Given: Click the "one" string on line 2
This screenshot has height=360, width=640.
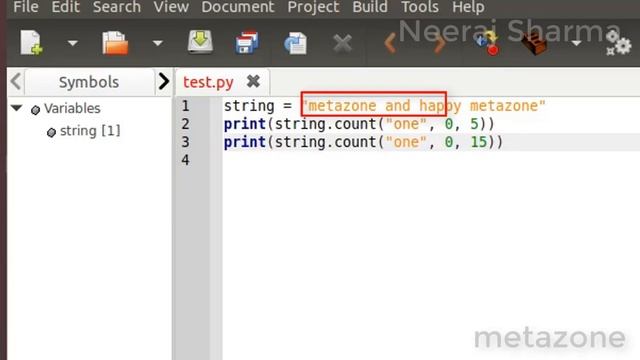Looking at the screenshot, I should (406, 124).
